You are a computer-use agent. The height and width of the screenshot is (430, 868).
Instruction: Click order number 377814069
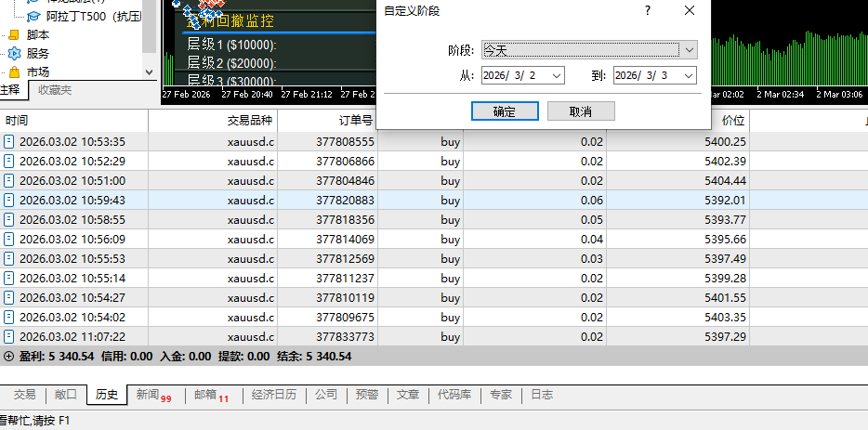click(346, 239)
